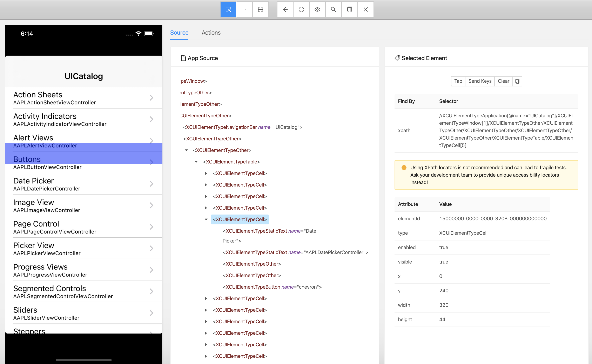This screenshot has width=592, height=364.
Task: Click Picker View row in simulator
Action: tap(84, 248)
